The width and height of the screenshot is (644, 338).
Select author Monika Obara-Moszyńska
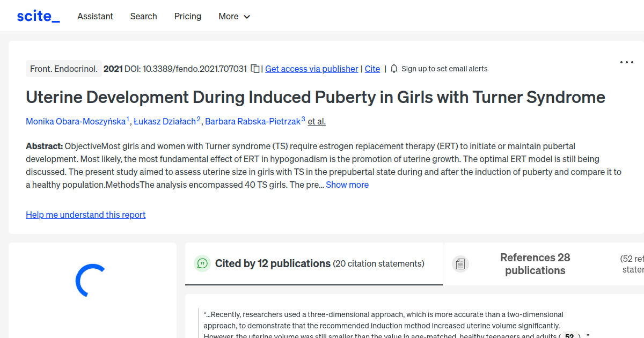76,121
